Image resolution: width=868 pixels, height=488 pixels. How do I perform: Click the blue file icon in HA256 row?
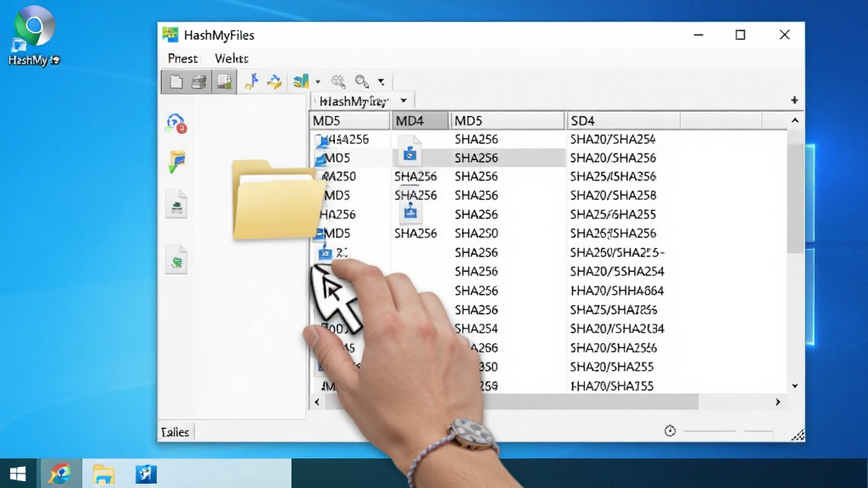(410, 211)
